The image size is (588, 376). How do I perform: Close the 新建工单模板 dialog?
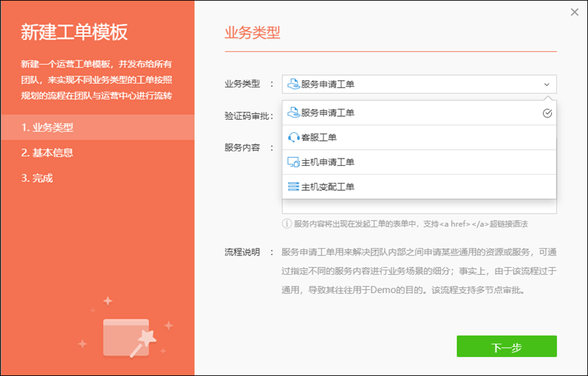coord(575,12)
